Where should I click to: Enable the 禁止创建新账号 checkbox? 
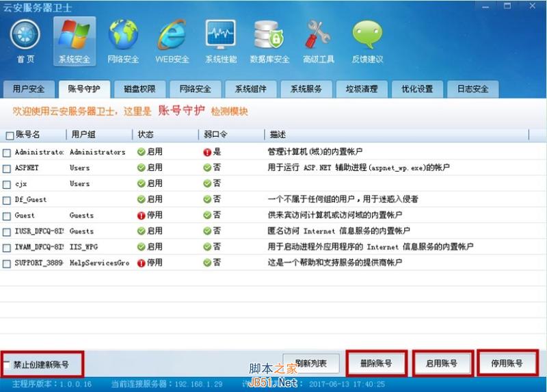point(8,365)
